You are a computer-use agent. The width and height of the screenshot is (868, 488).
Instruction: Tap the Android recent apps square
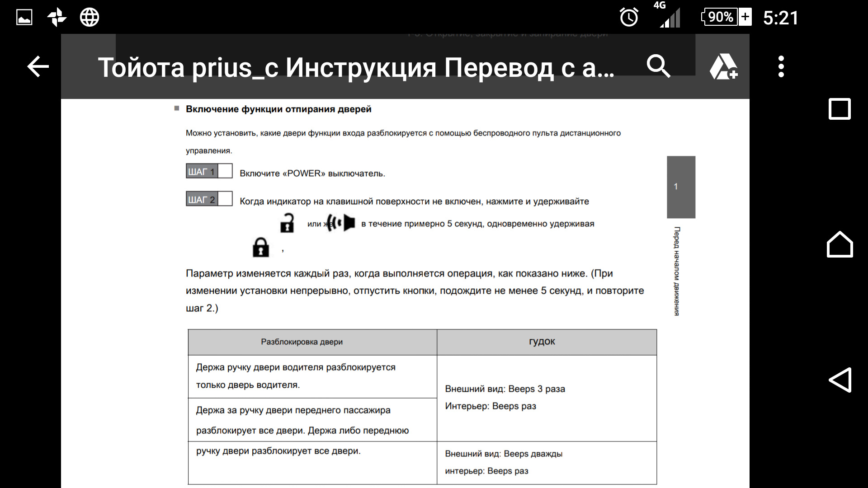tap(840, 109)
